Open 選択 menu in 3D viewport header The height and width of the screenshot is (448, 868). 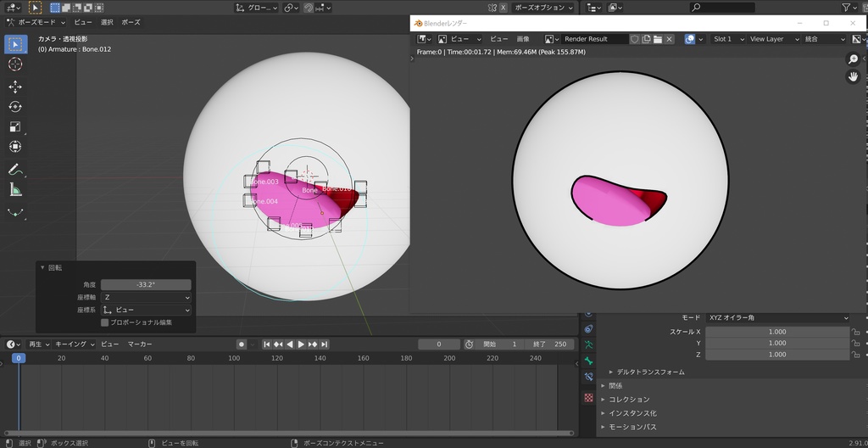click(107, 22)
